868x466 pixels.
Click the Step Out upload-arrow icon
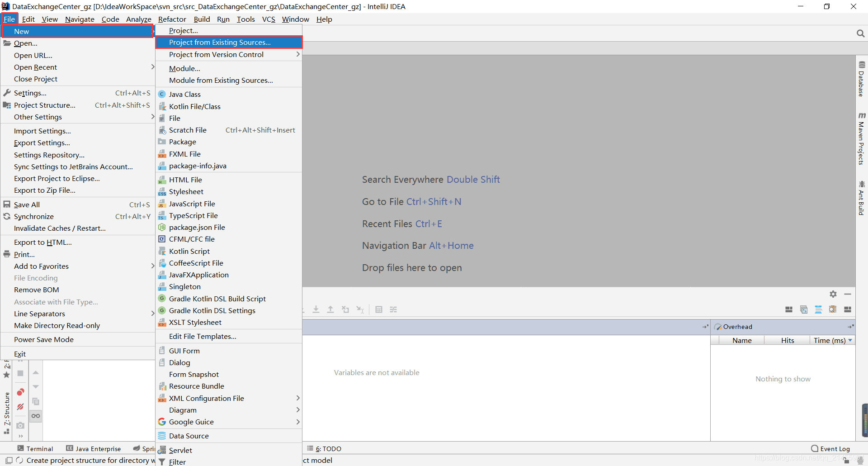coord(330,309)
